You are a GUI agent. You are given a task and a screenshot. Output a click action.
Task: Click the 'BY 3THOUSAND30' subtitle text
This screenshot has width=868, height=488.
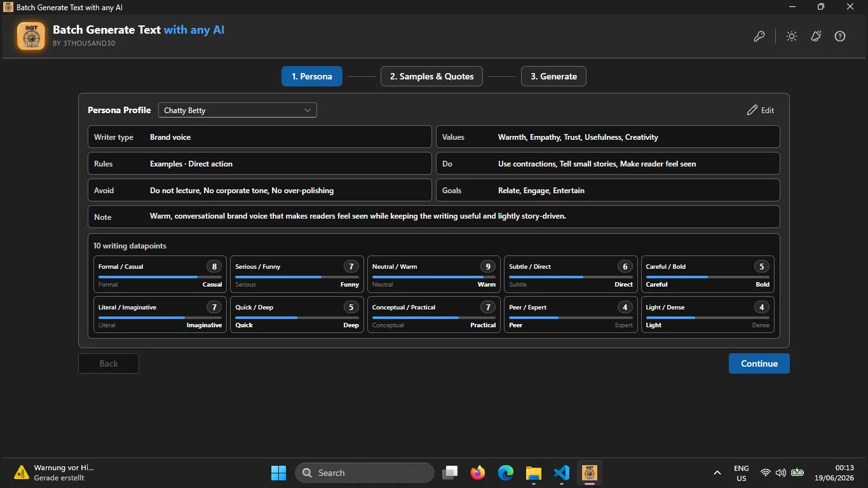coord(84,44)
